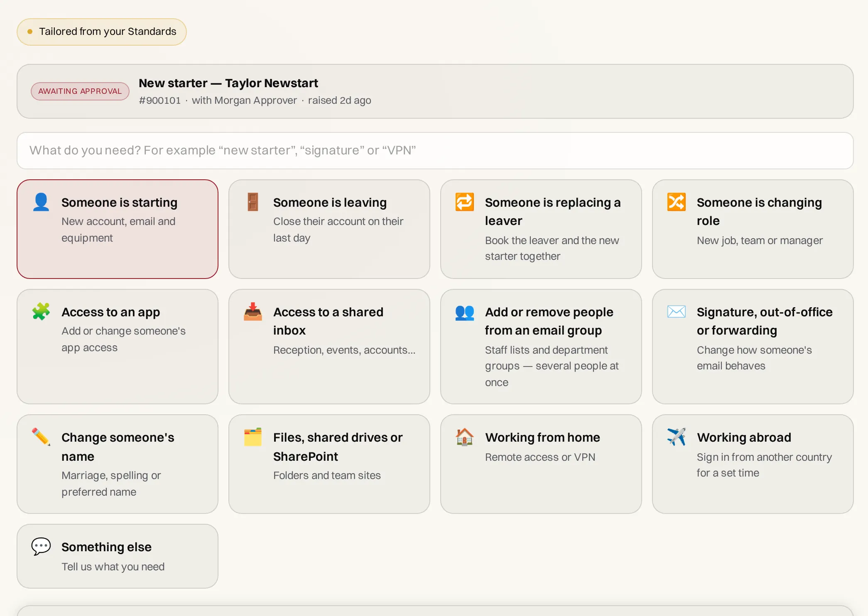Select the Someone is changing role card
This screenshot has height=616, width=868.
[x=753, y=229]
